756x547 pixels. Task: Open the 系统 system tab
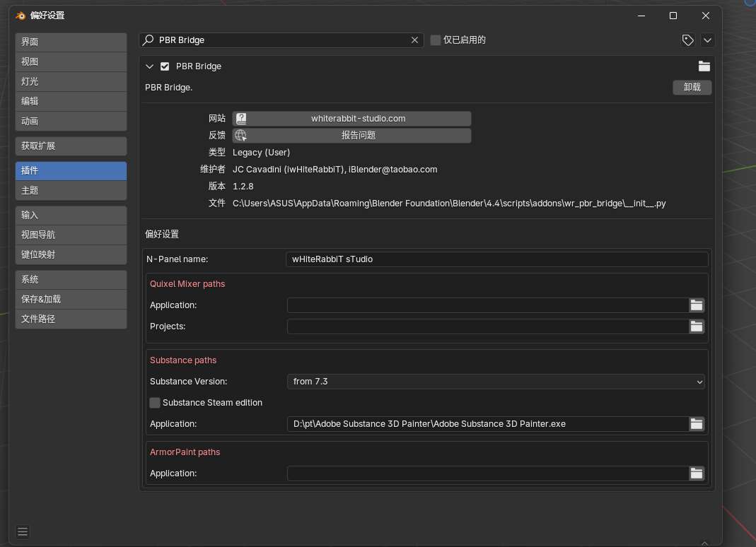[71, 280]
